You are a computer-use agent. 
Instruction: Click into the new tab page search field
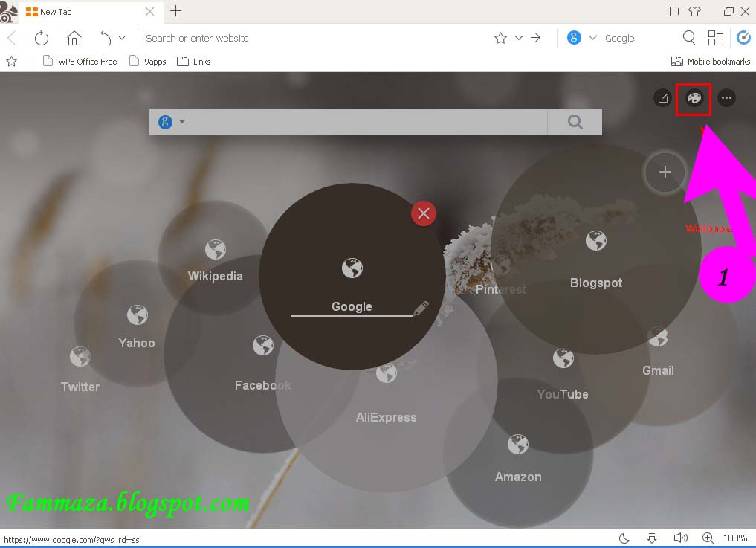click(366, 121)
